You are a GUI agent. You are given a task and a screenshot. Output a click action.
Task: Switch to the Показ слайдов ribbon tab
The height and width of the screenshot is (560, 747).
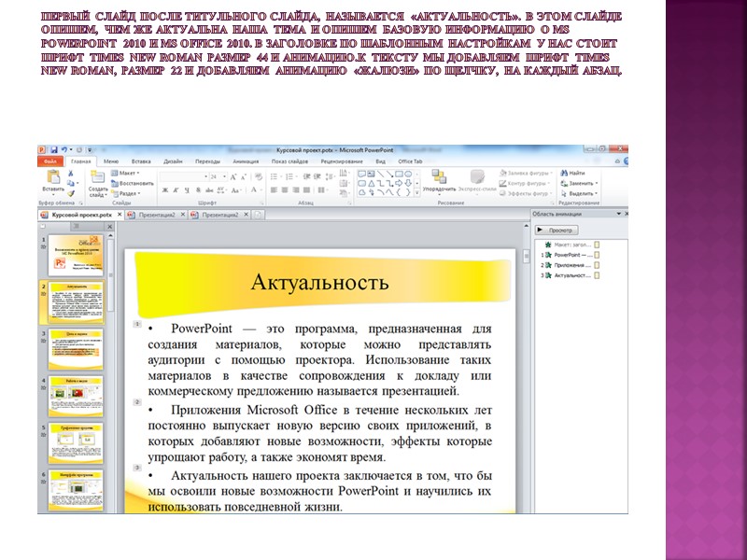289,161
